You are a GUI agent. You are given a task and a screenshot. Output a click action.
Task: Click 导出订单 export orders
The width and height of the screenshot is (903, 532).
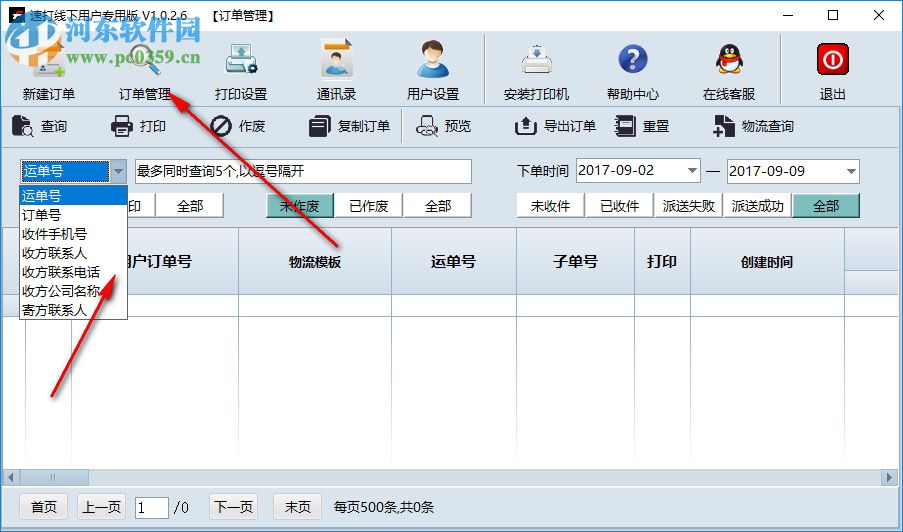click(555, 126)
